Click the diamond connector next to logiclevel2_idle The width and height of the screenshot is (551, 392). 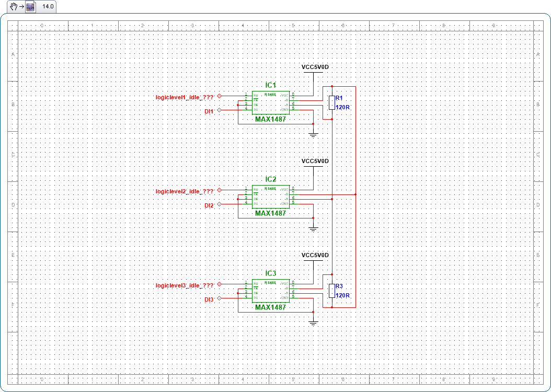(219, 190)
